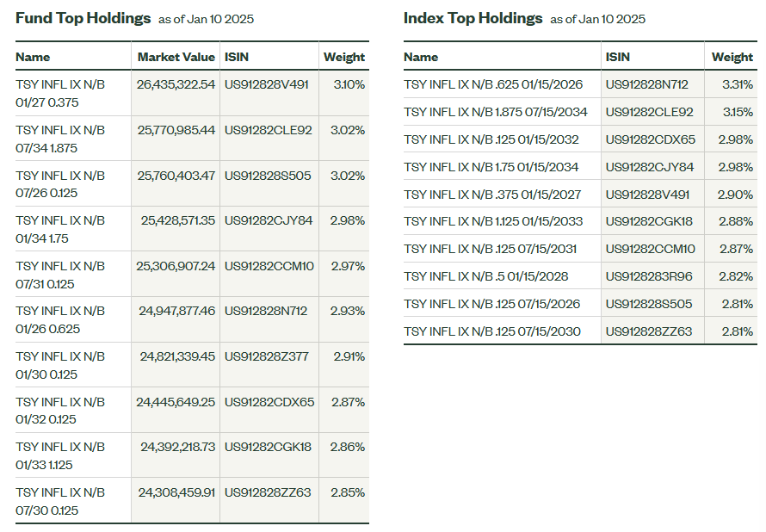Click market value 25,760,403.47
The image size is (766, 532).
point(176,176)
